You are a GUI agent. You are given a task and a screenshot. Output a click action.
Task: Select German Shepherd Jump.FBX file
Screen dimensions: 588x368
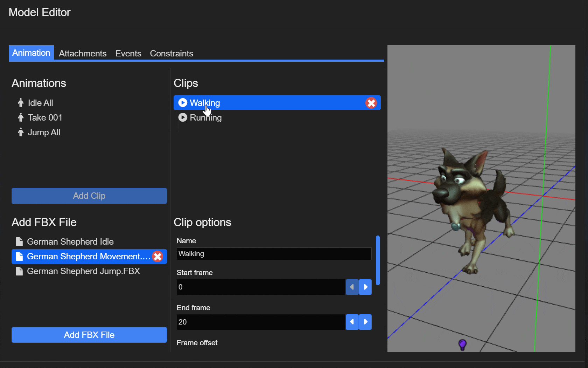pyautogui.click(x=83, y=271)
